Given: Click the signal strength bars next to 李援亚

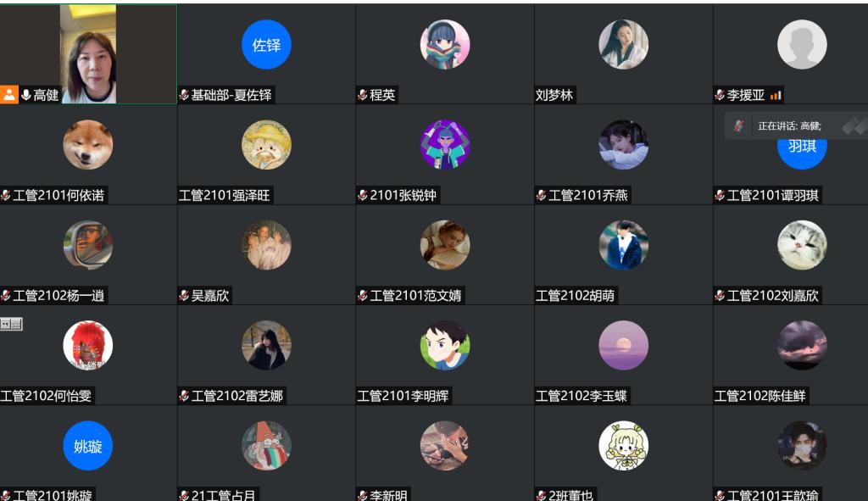Looking at the screenshot, I should pos(776,95).
